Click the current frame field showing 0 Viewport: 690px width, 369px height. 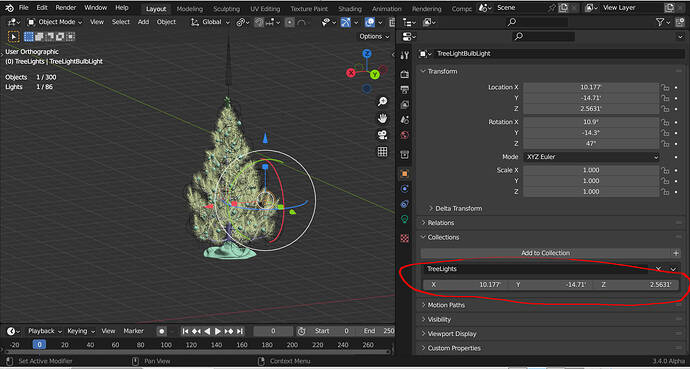click(x=273, y=331)
